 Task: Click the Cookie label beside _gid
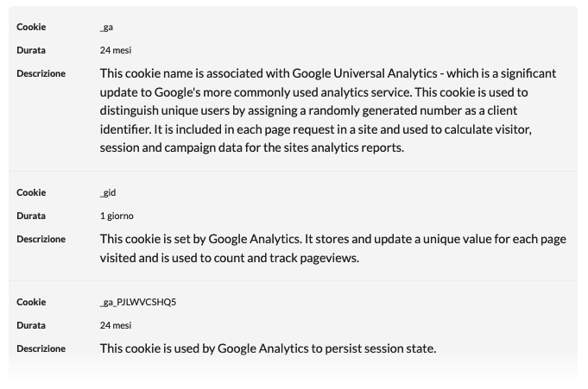(31, 192)
